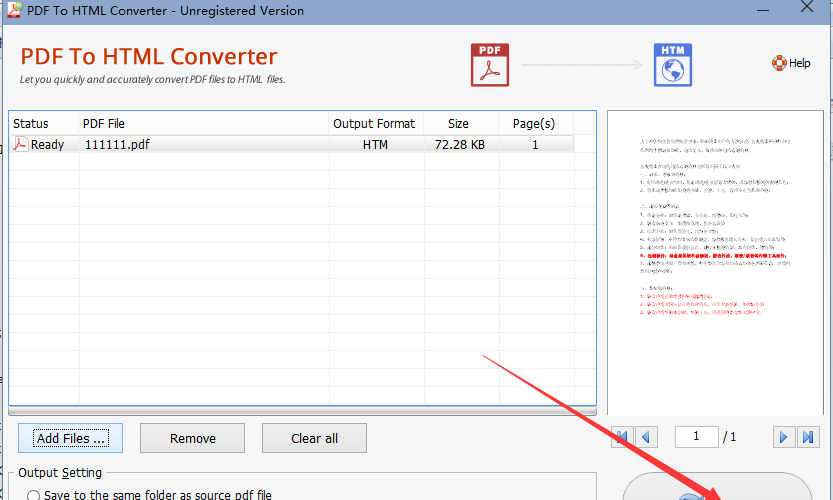Viewport: 833px width, 500px height.
Task: Click the Clear all button
Action: click(314, 438)
